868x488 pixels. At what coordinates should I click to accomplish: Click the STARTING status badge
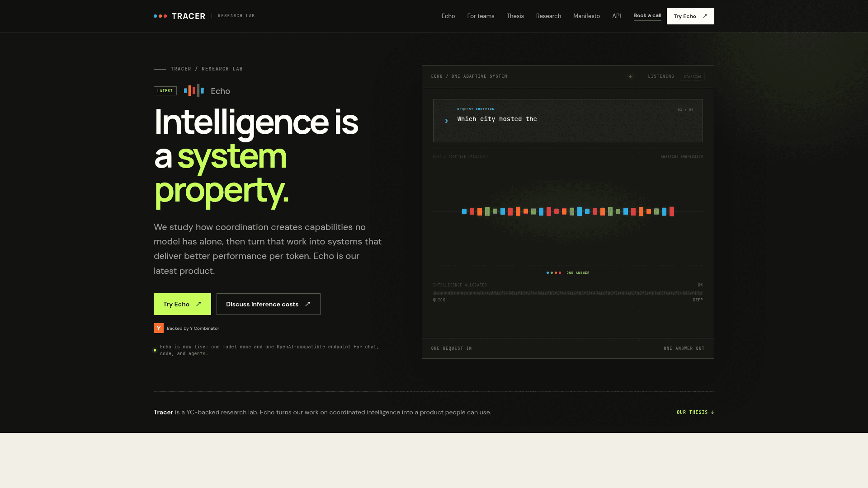(x=693, y=76)
